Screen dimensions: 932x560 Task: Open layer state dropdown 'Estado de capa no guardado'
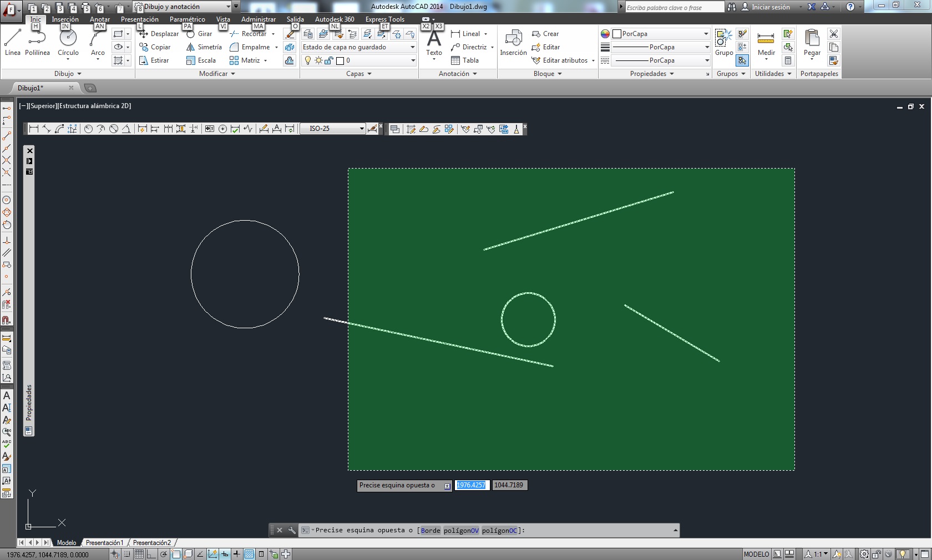[x=359, y=47]
